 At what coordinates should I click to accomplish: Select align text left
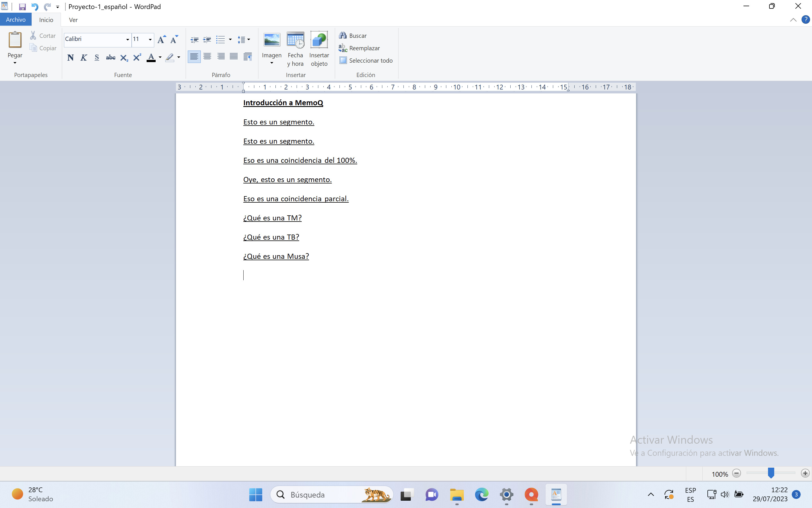194,57
